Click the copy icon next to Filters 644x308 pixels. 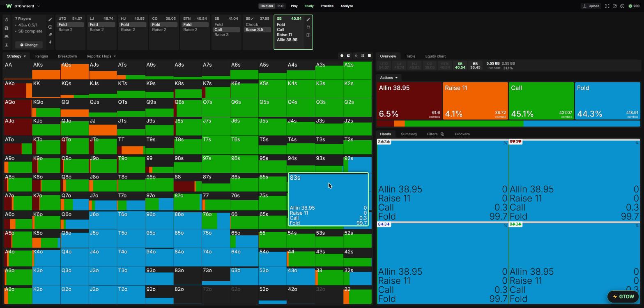[x=442, y=134]
